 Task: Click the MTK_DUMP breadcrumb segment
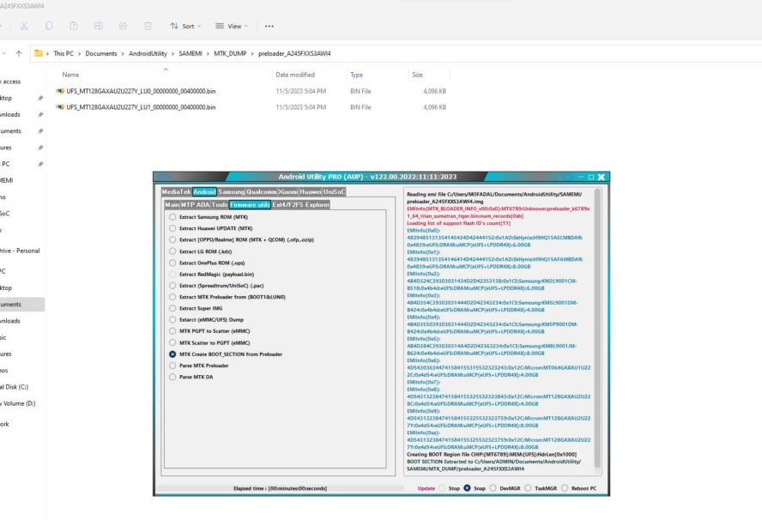coord(230,53)
